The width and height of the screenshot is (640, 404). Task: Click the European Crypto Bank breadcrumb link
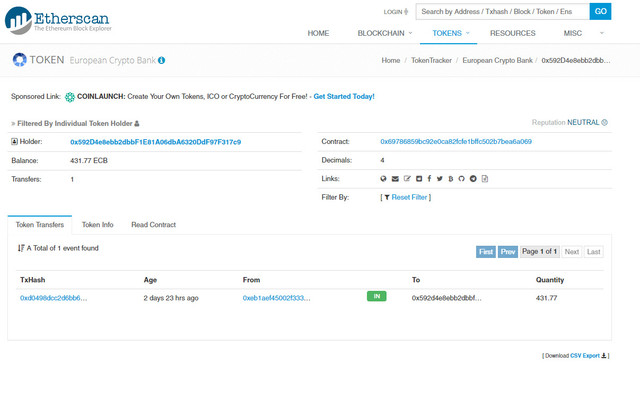tap(498, 60)
